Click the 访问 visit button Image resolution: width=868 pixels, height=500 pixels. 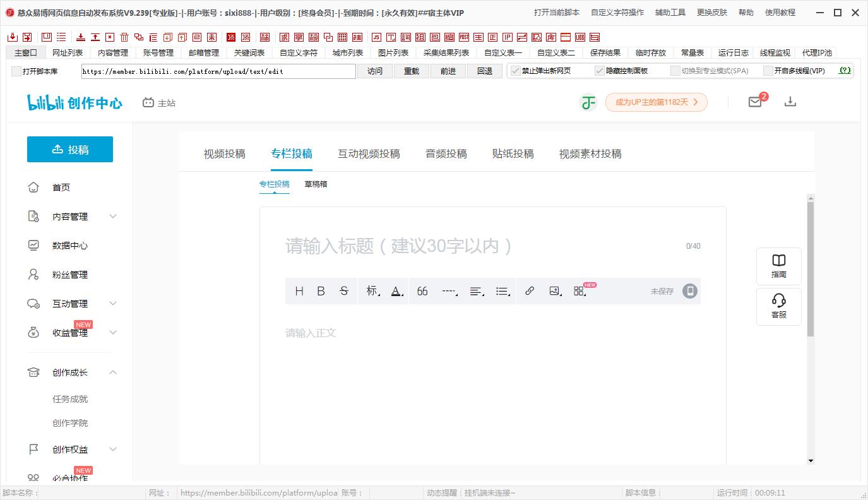coord(375,71)
